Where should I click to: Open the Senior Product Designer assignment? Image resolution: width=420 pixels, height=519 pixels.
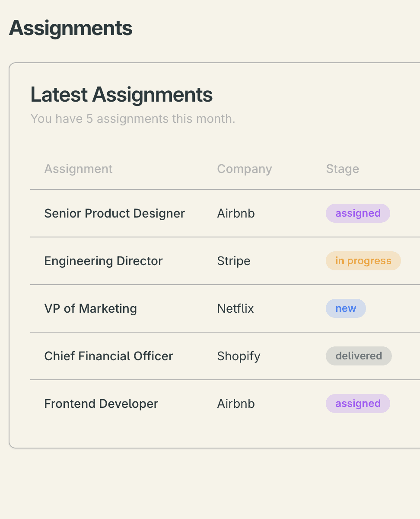(x=115, y=213)
